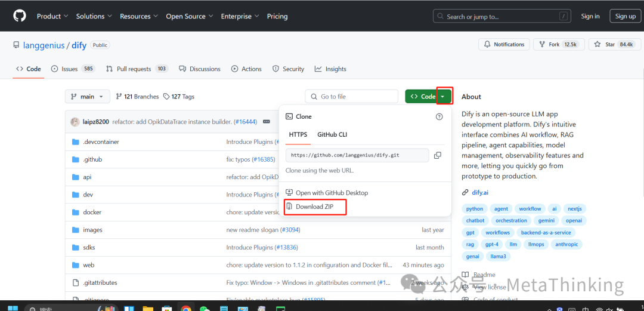Image resolution: width=644 pixels, height=311 pixels.
Task: Expand the commit message ellipsis icon
Action: click(266, 122)
